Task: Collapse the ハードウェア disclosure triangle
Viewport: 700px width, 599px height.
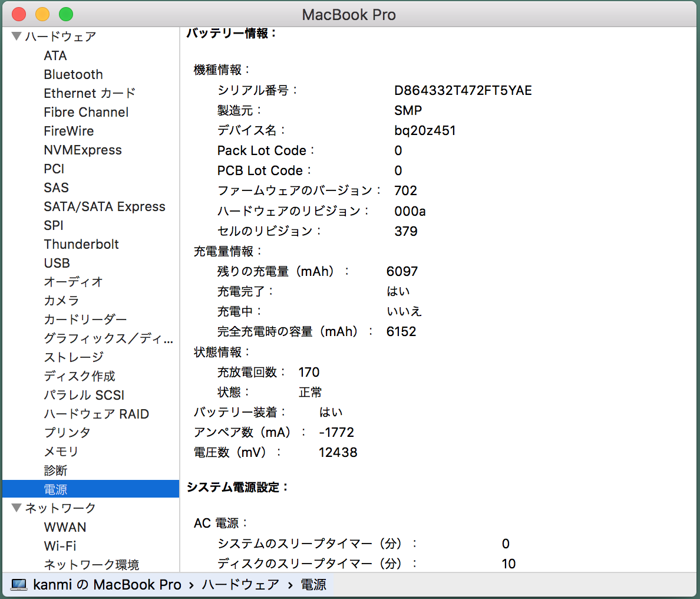Action: click(16, 36)
